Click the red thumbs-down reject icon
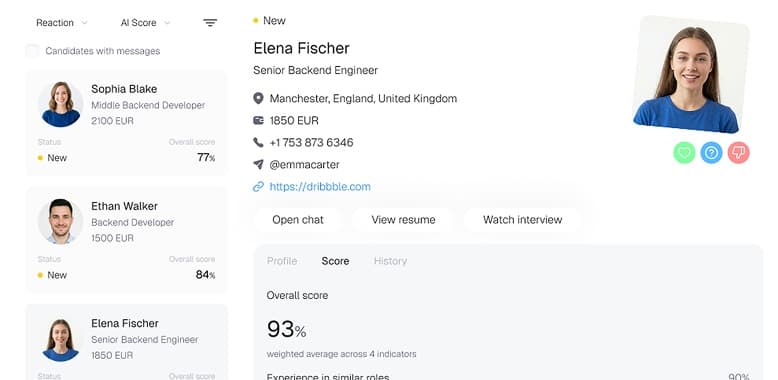 738,153
